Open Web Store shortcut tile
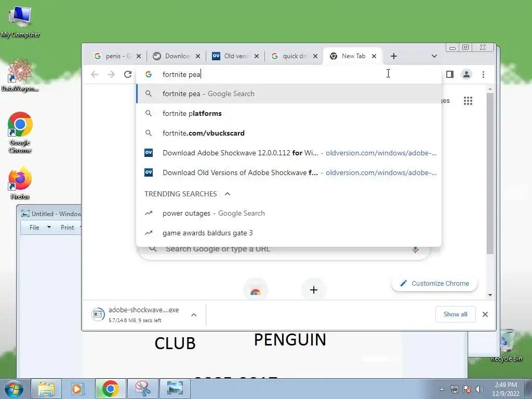Image resolution: width=532 pixels, height=399 pixels. (x=256, y=290)
